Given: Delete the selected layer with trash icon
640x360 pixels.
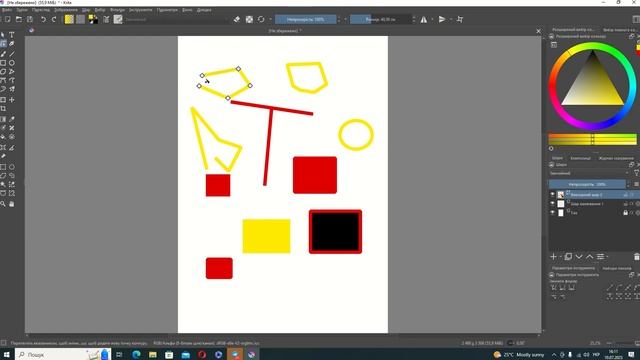Looking at the screenshot, I should [637, 256].
